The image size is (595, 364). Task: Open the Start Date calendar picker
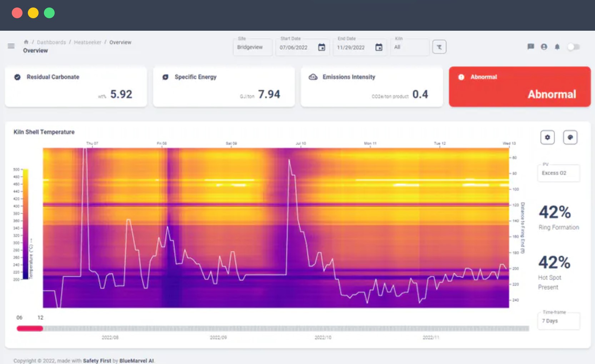click(x=321, y=47)
